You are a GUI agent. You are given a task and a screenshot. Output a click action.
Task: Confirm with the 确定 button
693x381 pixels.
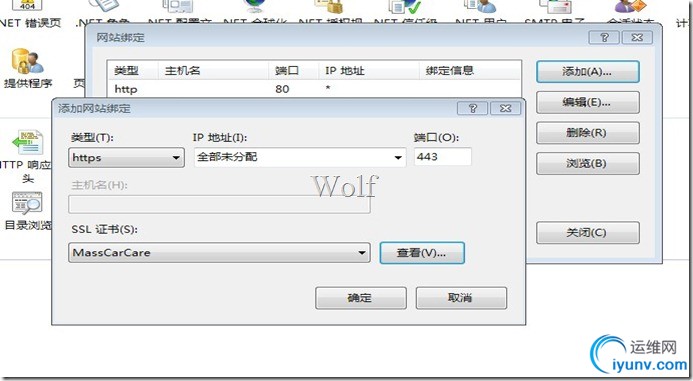pos(361,298)
